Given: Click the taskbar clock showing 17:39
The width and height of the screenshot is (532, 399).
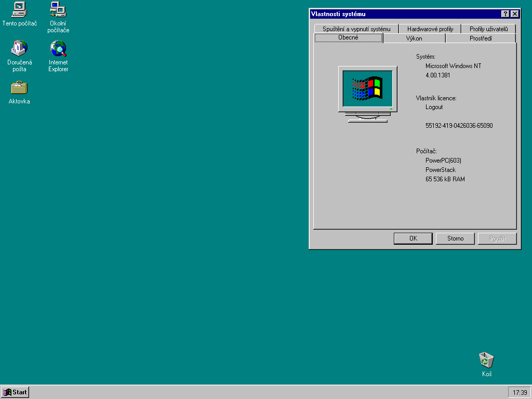Looking at the screenshot, I should coord(520,392).
